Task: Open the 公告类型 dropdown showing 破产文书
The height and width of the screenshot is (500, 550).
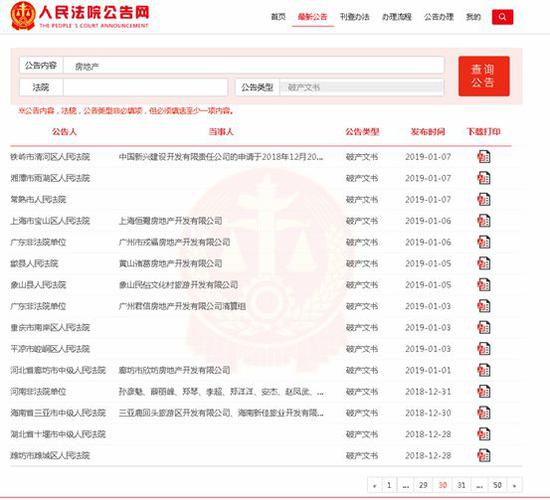Action: pyautogui.click(x=361, y=87)
